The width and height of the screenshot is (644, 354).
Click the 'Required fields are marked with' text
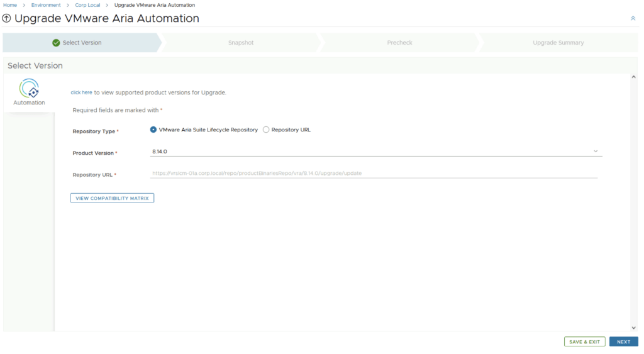116,110
